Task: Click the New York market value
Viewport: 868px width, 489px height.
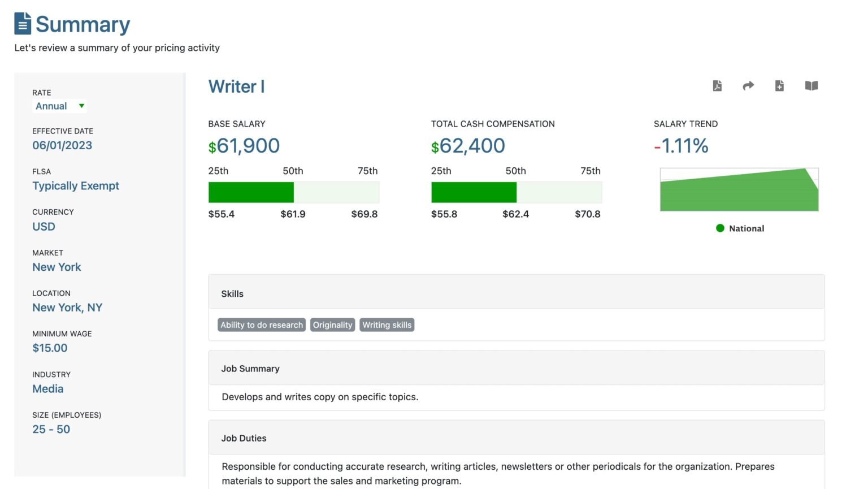Action: click(x=57, y=267)
